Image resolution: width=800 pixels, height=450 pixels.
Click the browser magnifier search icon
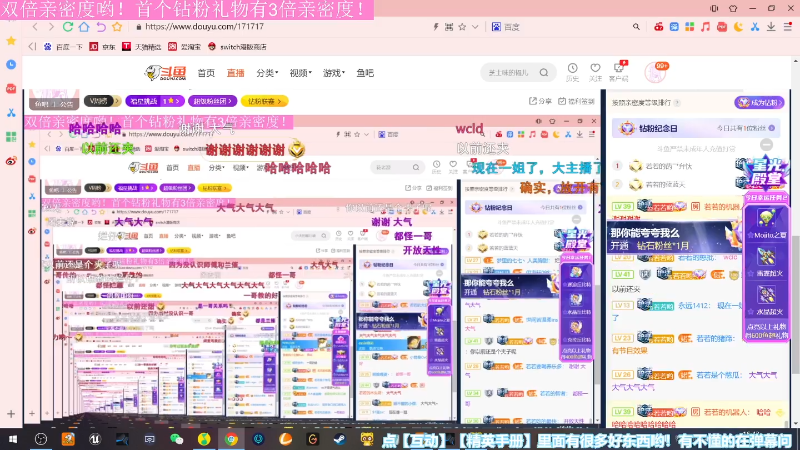(636, 27)
